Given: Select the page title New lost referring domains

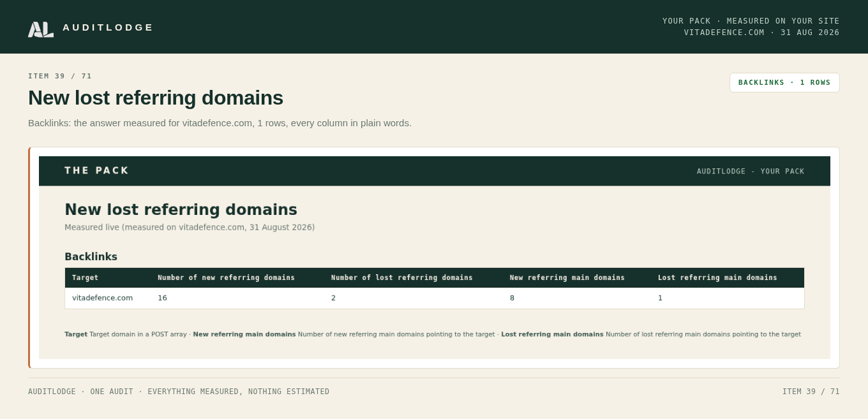Looking at the screenshot, I should click(x=156, y=98).
